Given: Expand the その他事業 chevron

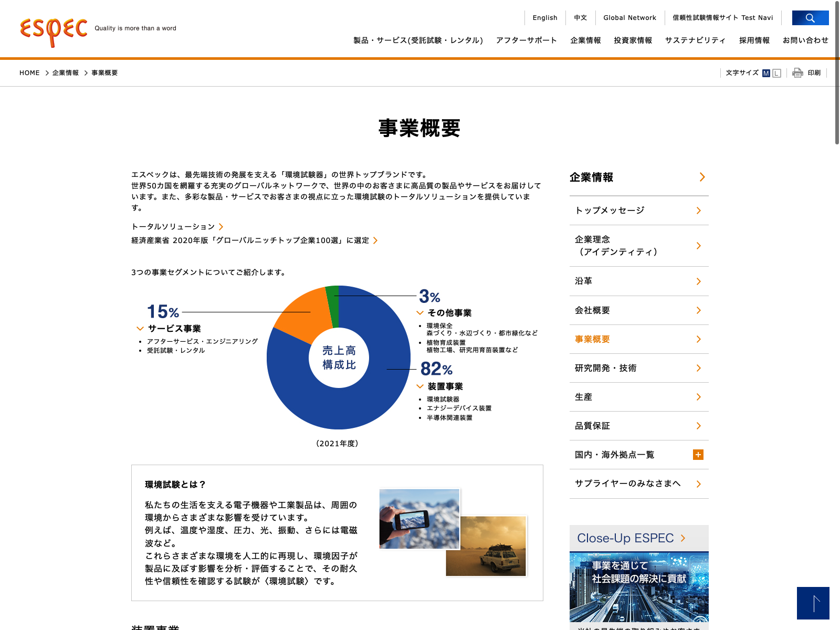Looking at the screenshot, I should 420,313.
